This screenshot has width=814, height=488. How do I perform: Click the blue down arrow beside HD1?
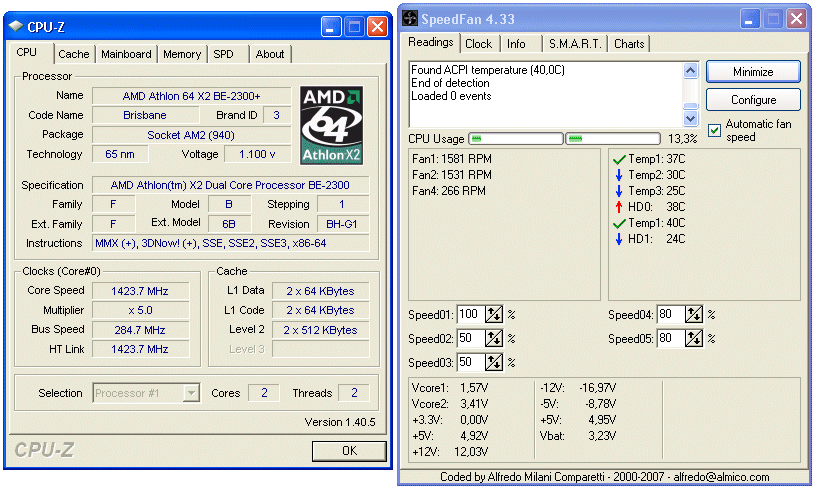tap(619, 239)
